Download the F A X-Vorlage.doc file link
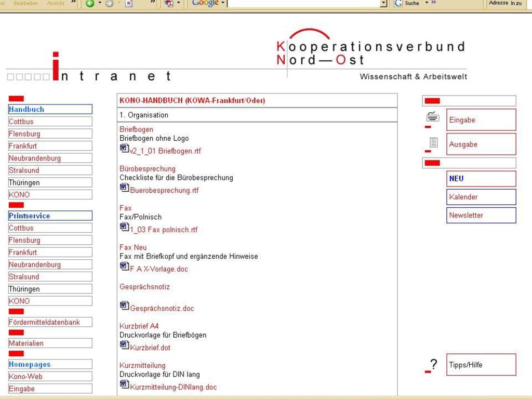532x399 pixels. click(159, 269)
